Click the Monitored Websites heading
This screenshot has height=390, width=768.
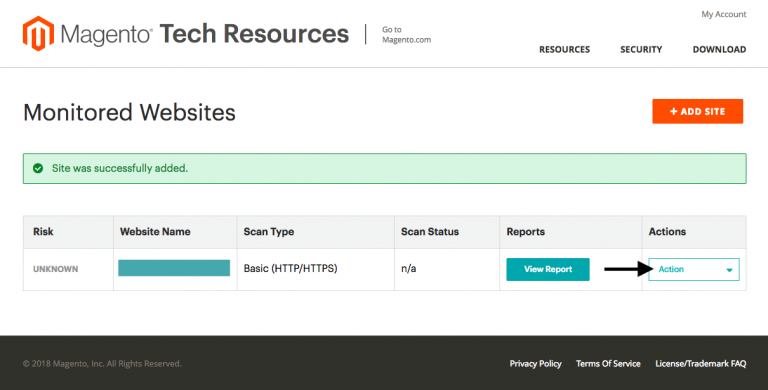129,112
